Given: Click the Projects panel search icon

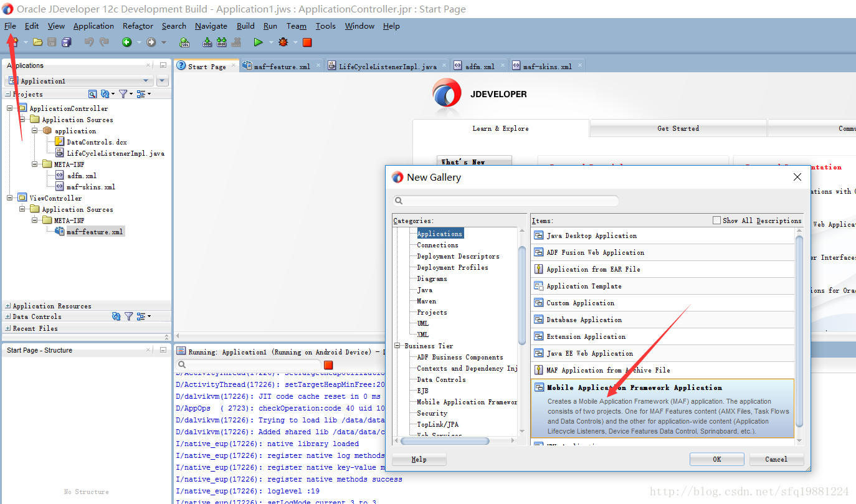Looking at the screenshot, I should pos(92,94).
